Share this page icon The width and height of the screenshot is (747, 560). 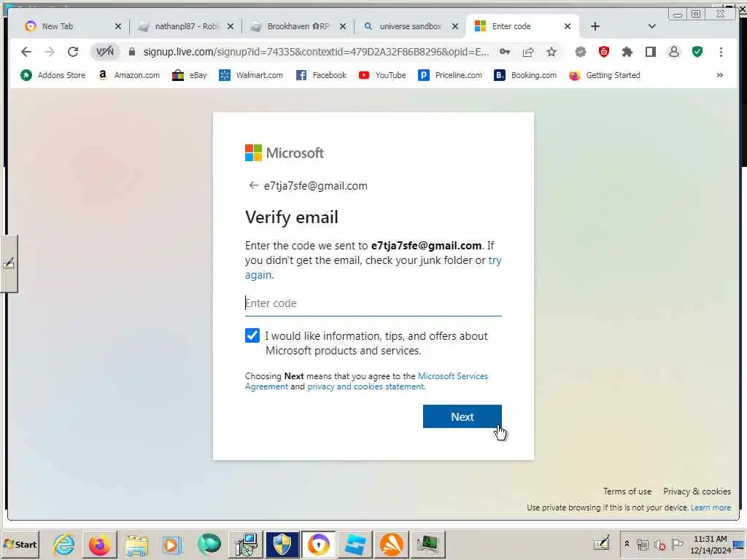tap(528, 52)
